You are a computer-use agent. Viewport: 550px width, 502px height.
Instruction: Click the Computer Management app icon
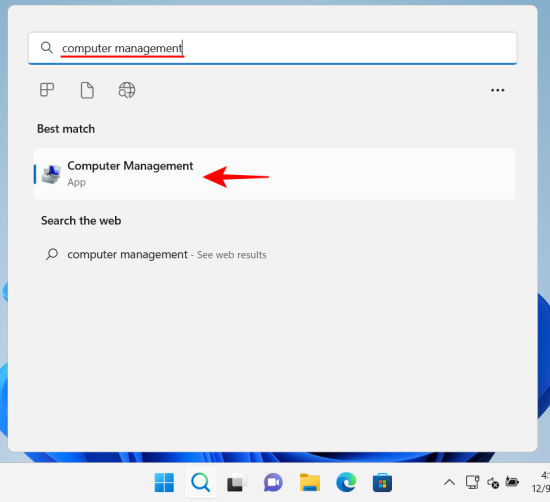pos(51,174)
